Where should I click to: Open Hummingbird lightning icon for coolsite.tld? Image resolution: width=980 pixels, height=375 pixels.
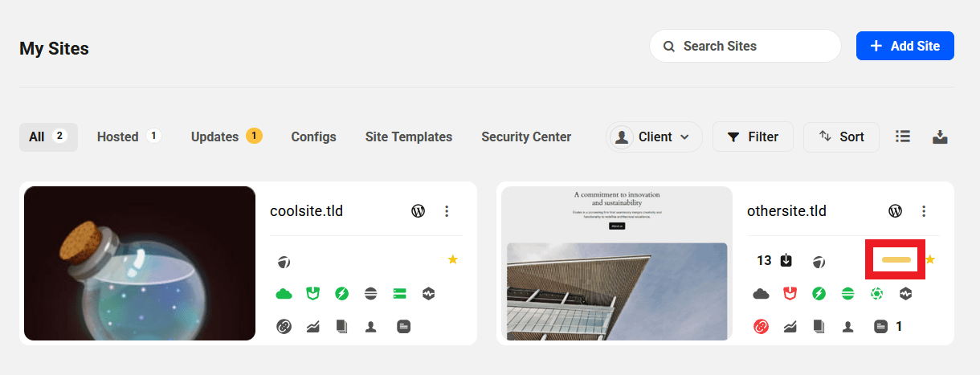tap(341, 294)
